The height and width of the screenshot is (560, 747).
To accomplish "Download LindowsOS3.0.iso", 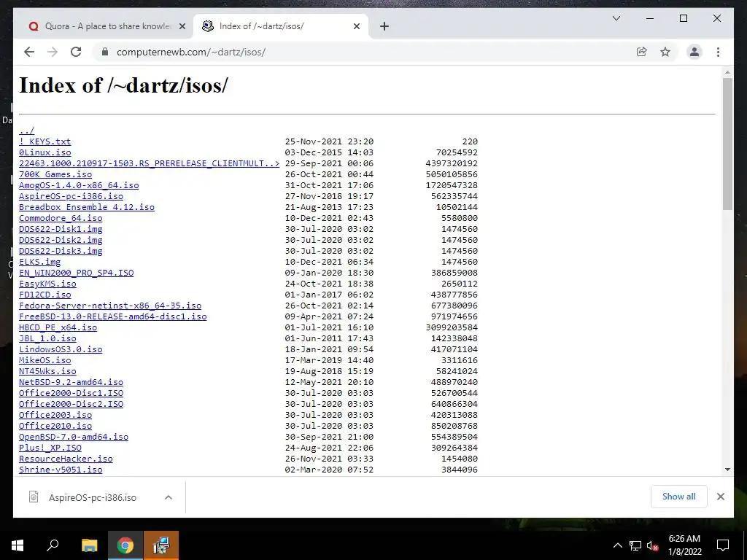I will pyautogui.click(x=61, y=349).
